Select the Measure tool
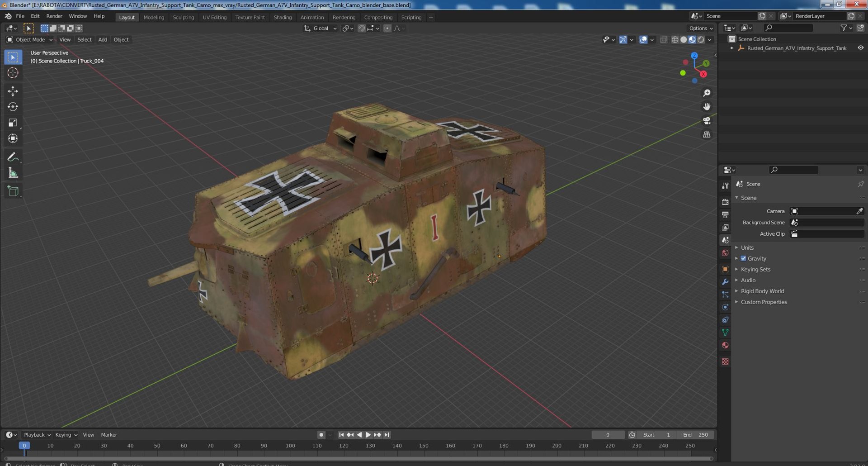The width and height of the screenshot is (868, 466). [x=13, y=173]
